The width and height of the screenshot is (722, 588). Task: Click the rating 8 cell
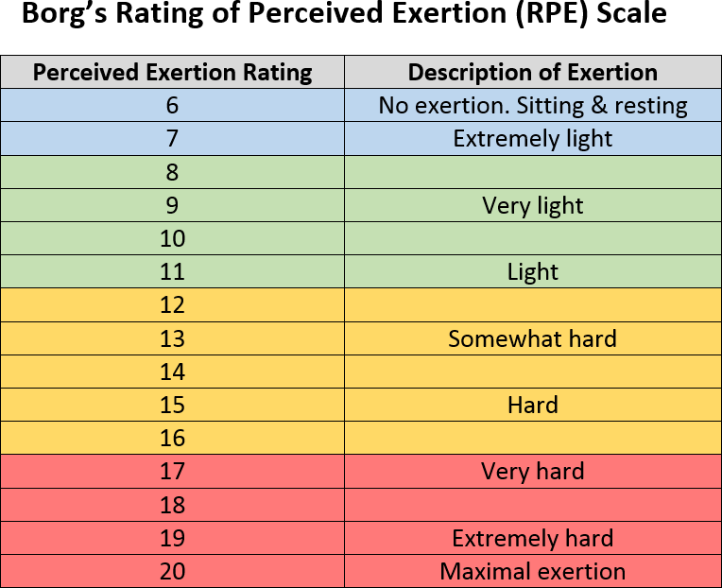(172, 172)
